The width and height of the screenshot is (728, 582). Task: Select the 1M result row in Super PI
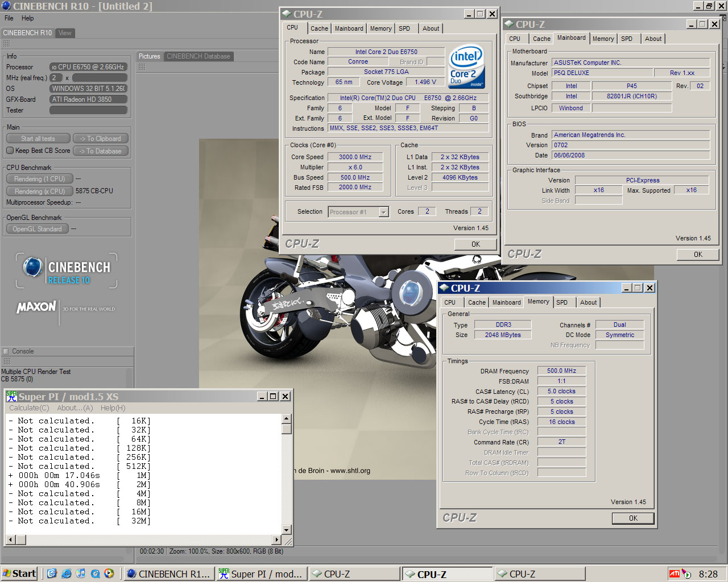pyautogui.click(x=80, y=476)
